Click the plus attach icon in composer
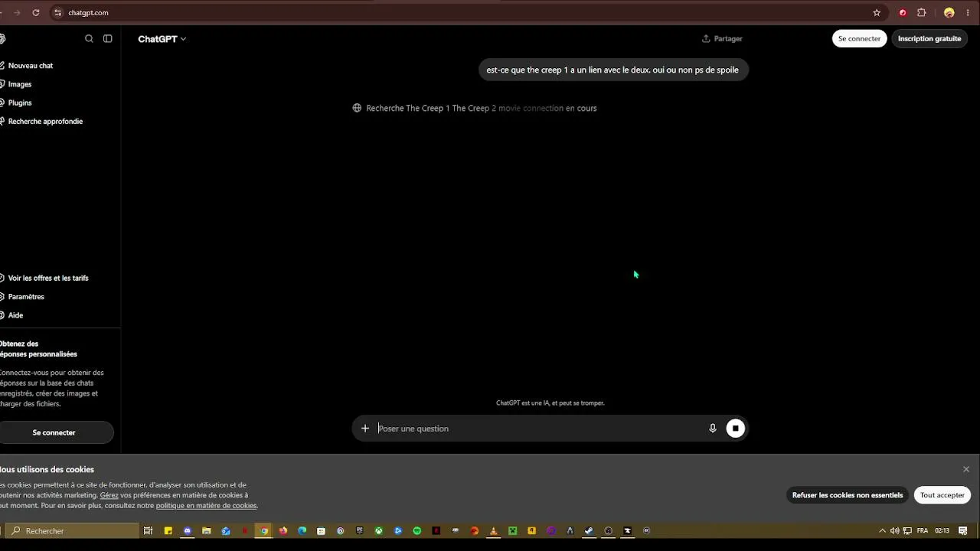The width and height of the screenshot is (980, 551). click(x=365, y=429)
